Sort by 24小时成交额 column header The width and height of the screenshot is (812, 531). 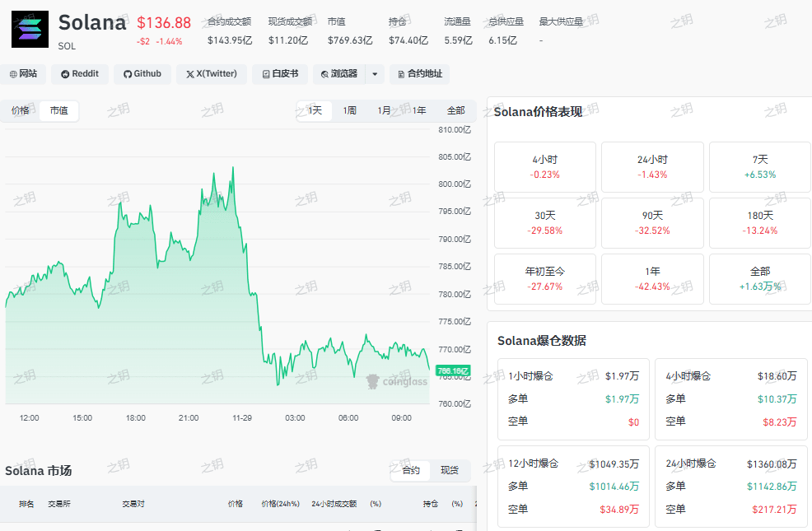tap(334, 504)
